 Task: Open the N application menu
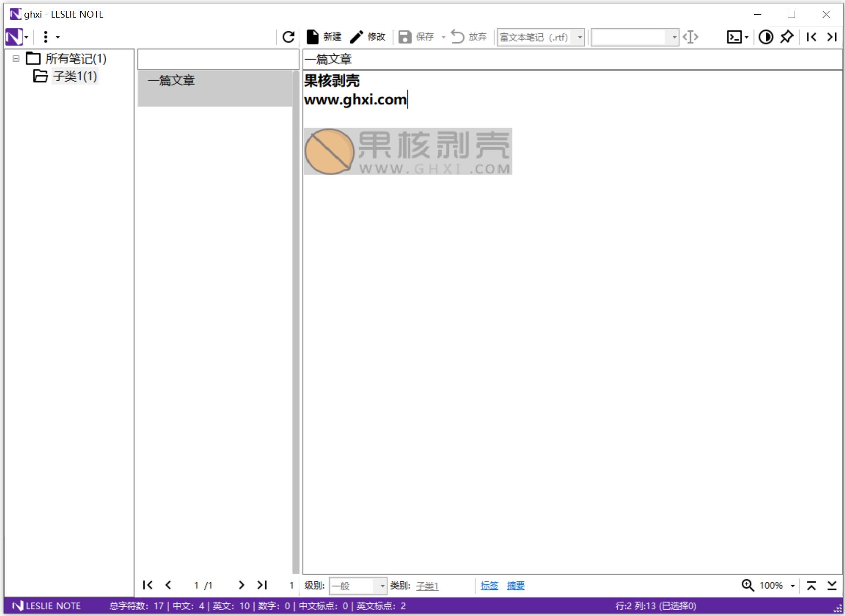(15, 37)
